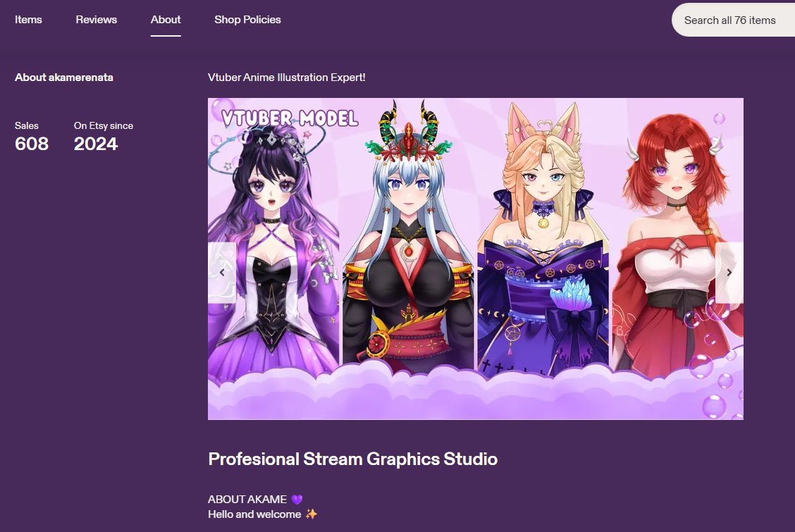Viewport: 795px width, 532px height.
Task: Click the 'ABOUT AKAME' line
Action: pos(255,499)
